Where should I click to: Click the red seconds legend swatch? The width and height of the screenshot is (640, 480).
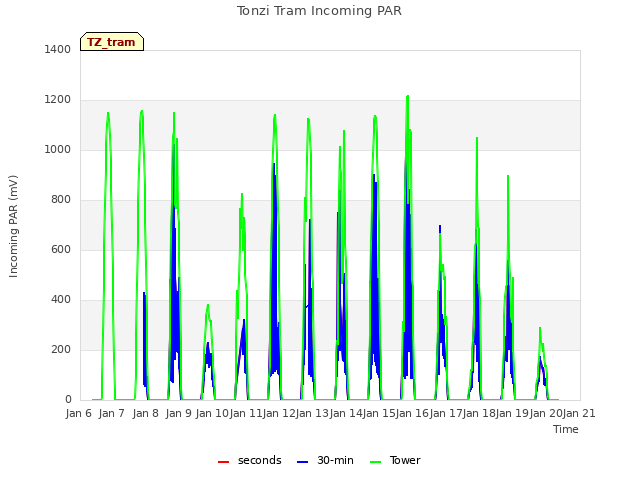[x=224, y=462]
